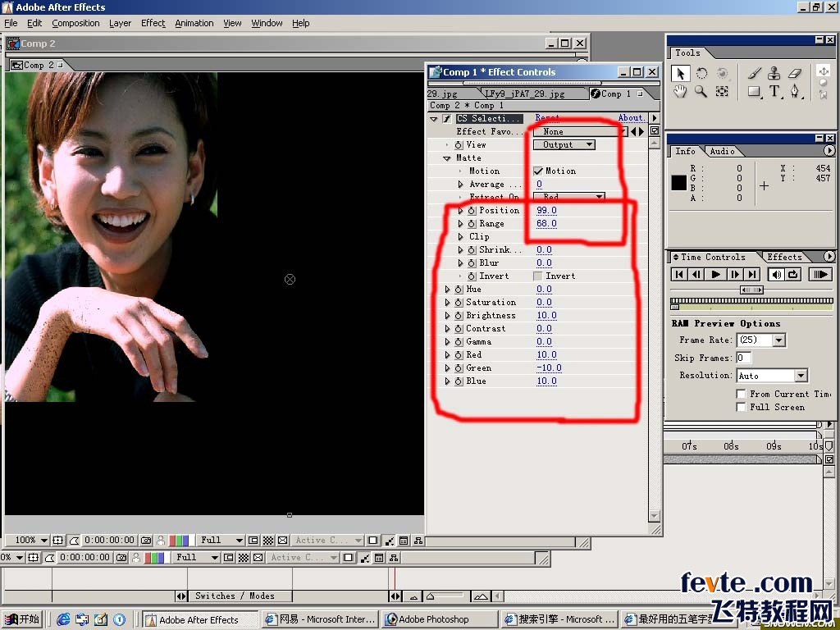Jump to first frame in Time Controls
This screenshot has height=630, width=840.
point(679,275)
